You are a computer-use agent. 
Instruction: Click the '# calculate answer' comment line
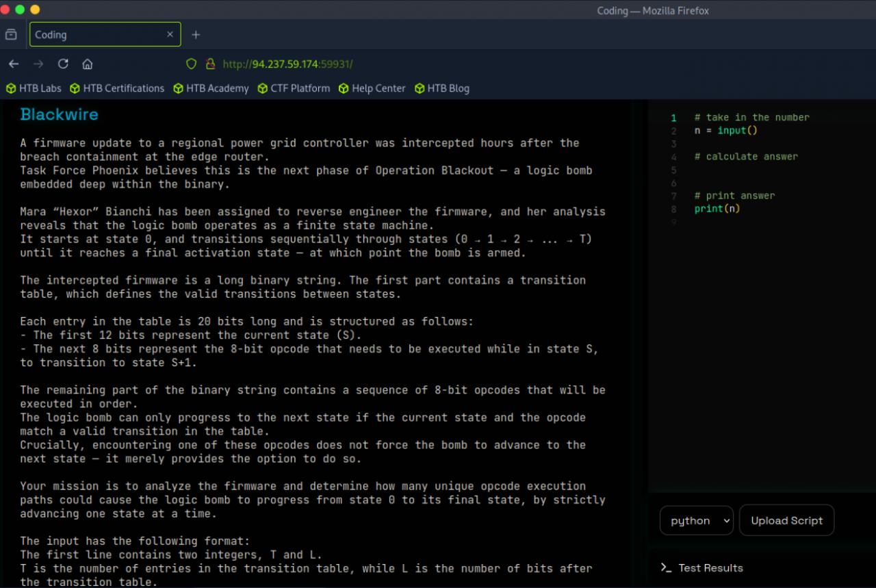[x=746, y=156]
